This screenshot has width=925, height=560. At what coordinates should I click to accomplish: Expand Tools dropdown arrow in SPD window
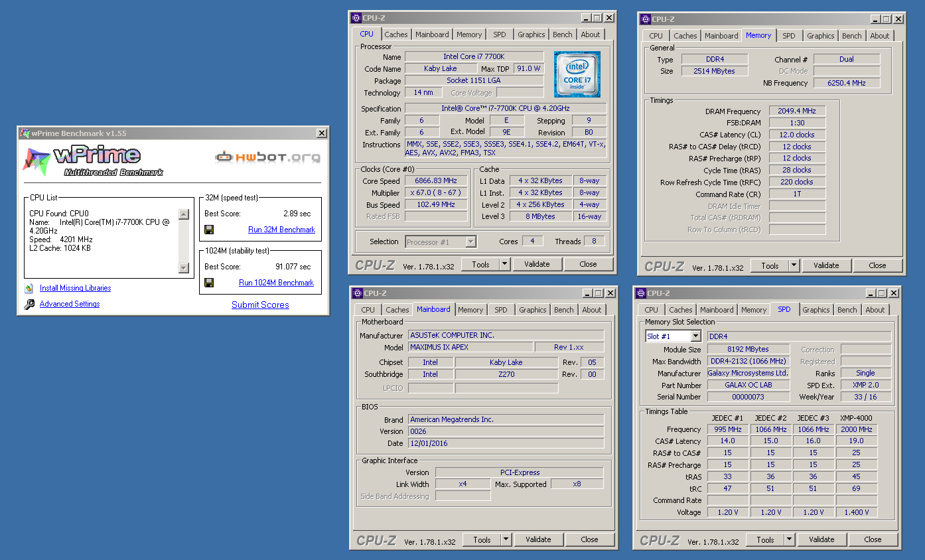pos(789,539)
